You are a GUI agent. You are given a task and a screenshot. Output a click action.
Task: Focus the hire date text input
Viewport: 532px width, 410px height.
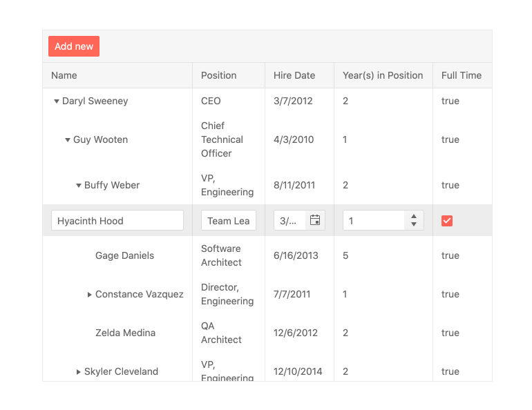289,221
